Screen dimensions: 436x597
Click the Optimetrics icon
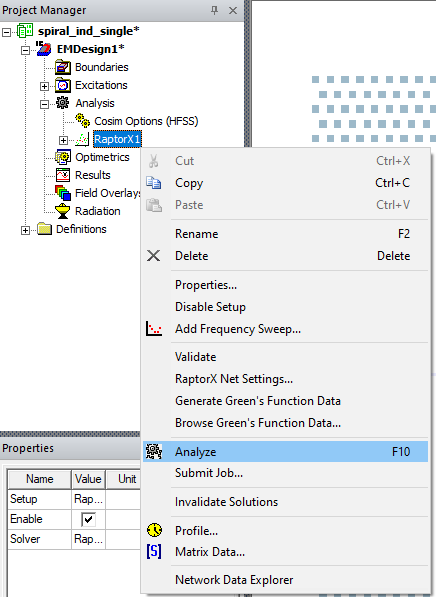click(x=63, y=157)
